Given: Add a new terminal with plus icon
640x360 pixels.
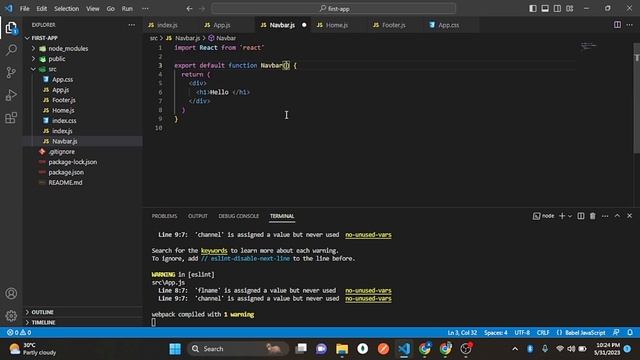Looking at the screenshot, I should (562, 216).
